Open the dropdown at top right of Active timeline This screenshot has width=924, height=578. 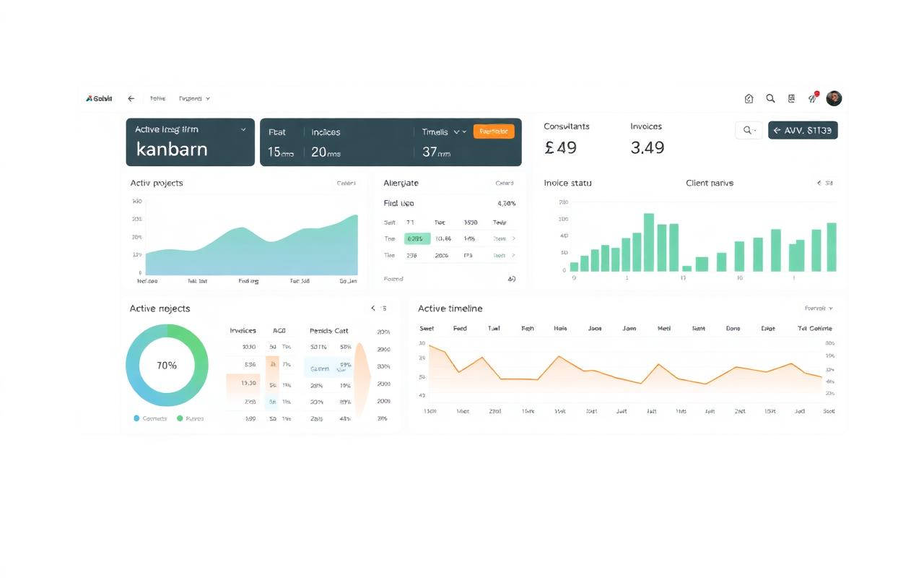click(x=819, y=309)
